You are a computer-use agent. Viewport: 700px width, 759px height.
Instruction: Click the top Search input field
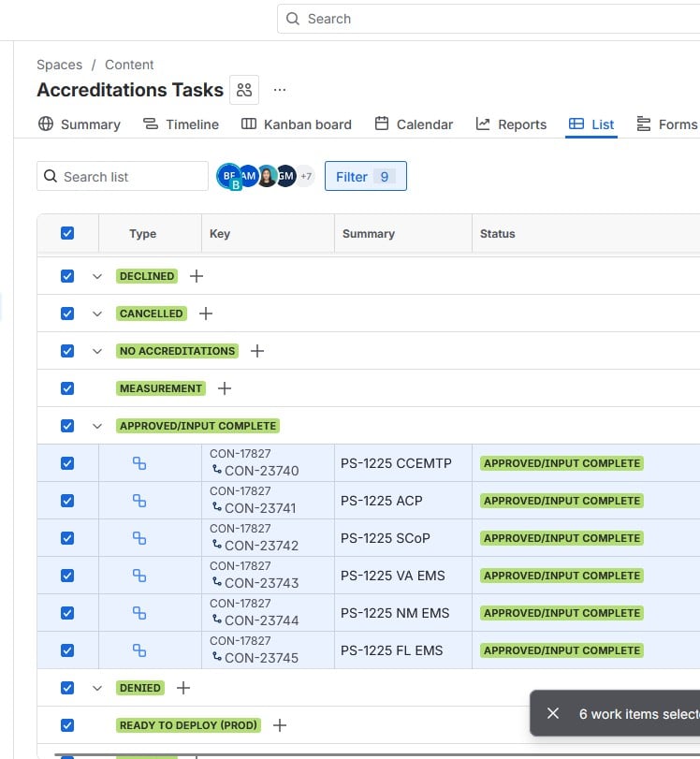click(x=489, y=19)
